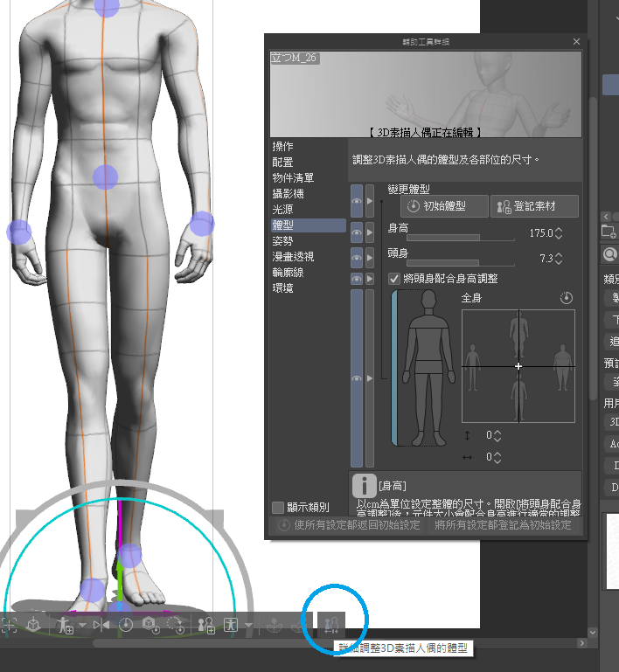Click the change body shape figure icon
Viewport: 619px width, 672px height.
pyautogui.click(x=231, y=625)
